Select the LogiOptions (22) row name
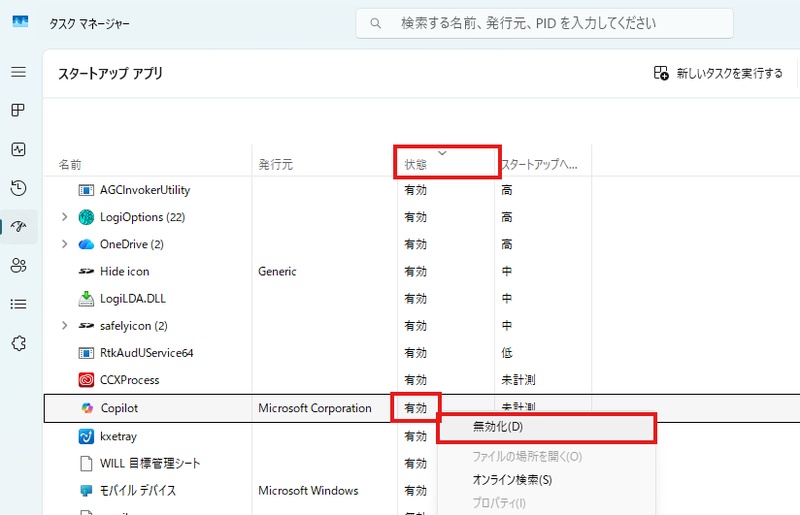This screenshot has height=515, width=800. [x=142, y=217]
